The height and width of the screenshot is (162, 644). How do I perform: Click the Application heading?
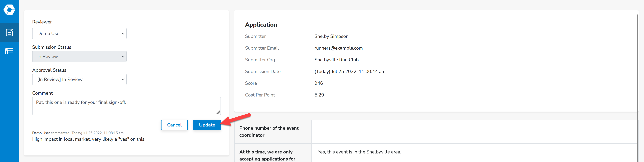[x=261, y=25]
